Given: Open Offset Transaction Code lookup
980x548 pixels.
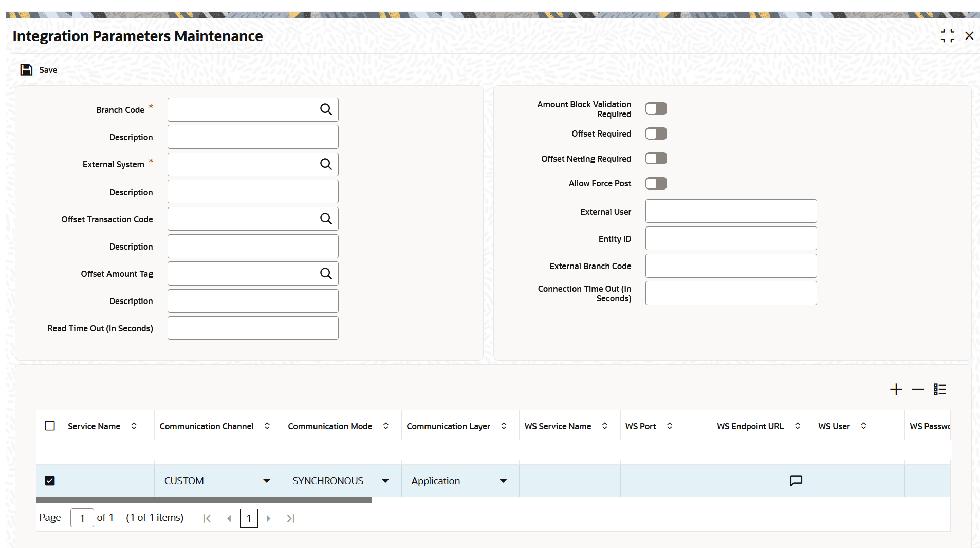Looking at the screenshot, I should [326, 219].
